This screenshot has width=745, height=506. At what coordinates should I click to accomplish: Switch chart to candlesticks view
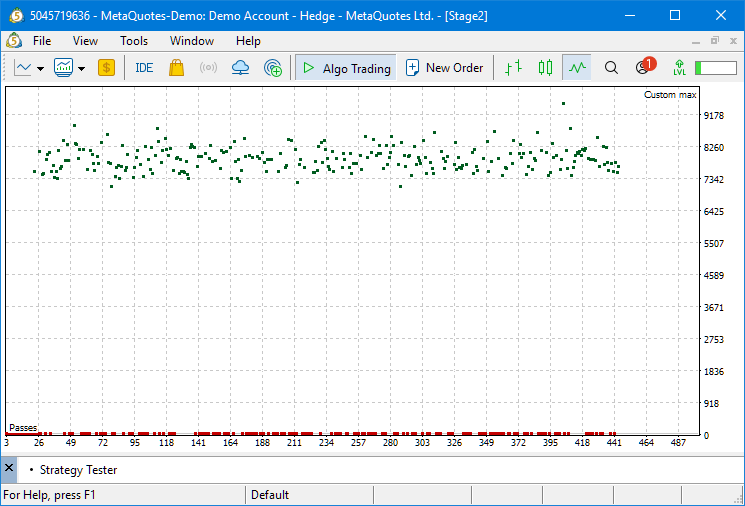[x=545, y=68]
